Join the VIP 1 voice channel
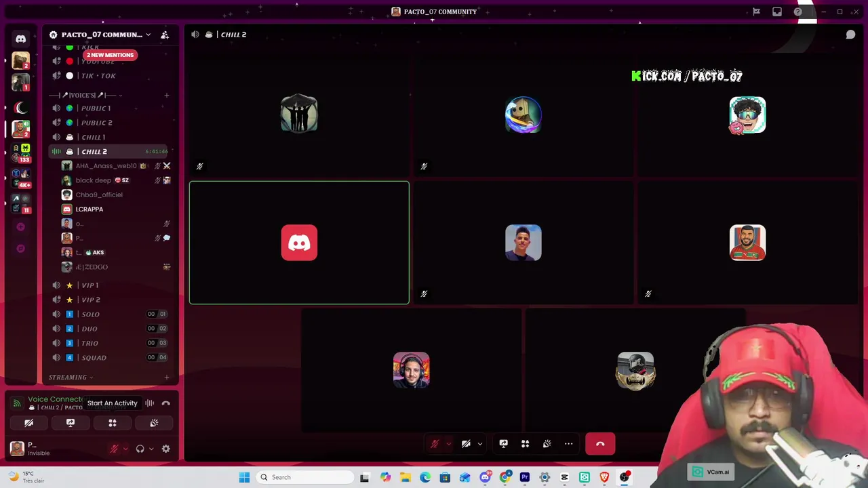Image resolution: width=868 pixels, height=488 pixels. coord(110,285)
